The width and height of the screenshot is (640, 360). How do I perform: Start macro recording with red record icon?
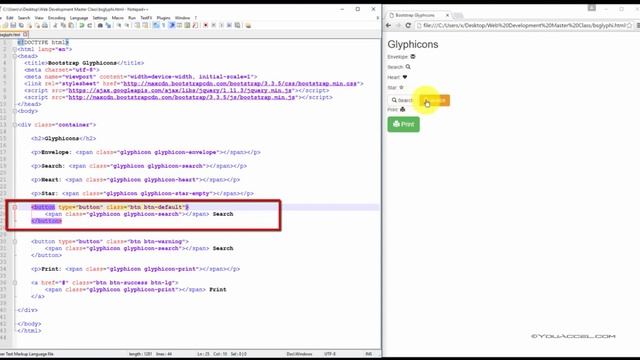(206, 25)
